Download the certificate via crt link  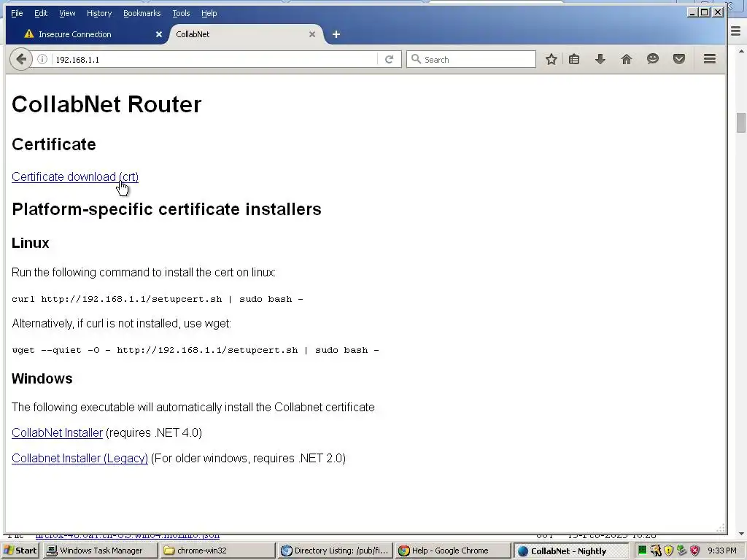(75, 176)
